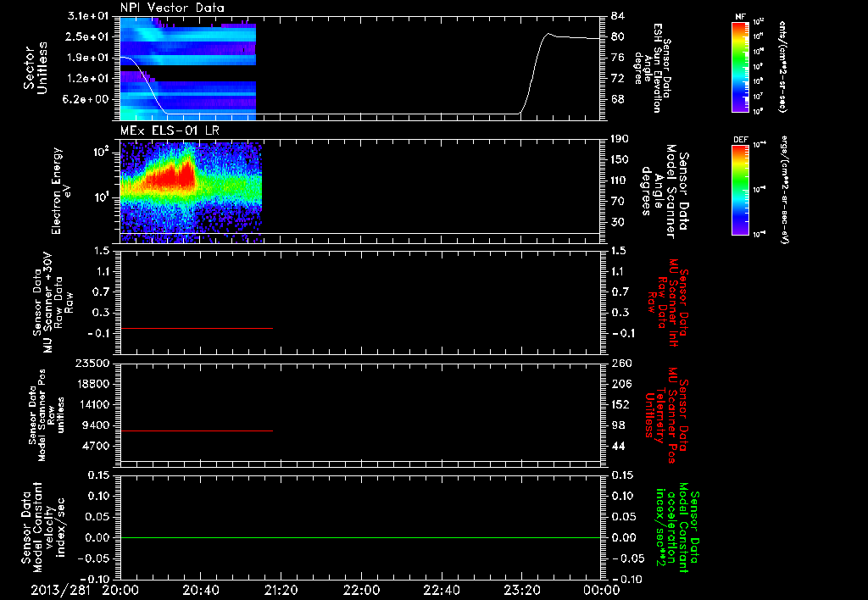Image resolution: width=868 pixels, height=600 pixels.
Task: Click the '1.9e+01' sector axis value
Action: pos(90,58)
